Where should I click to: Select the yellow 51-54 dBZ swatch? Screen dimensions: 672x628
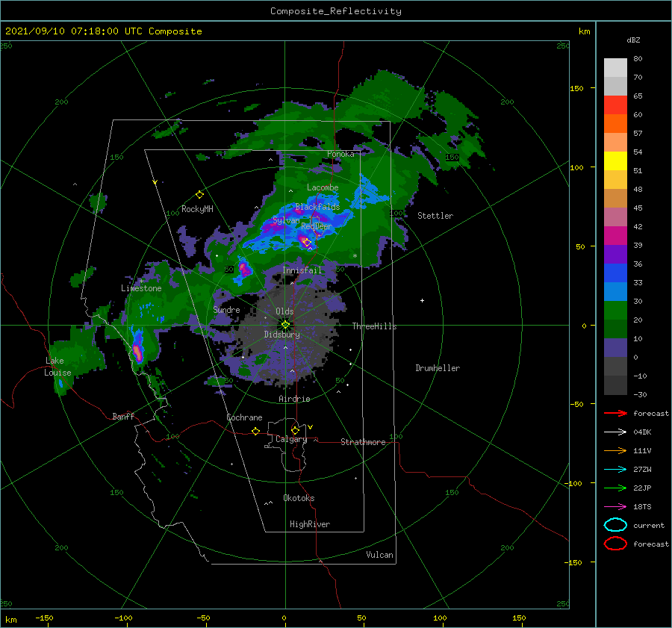point(615,161)
